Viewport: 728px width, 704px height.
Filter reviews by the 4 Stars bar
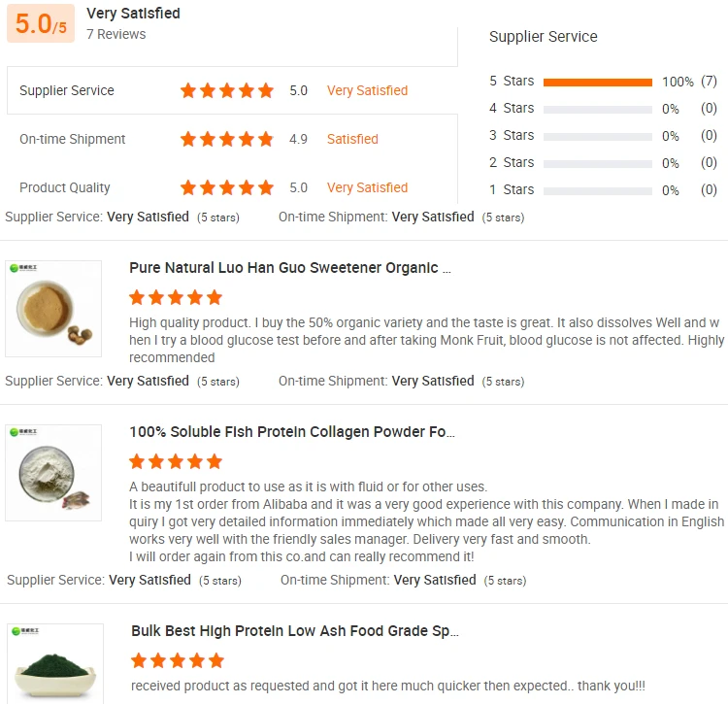597,109
